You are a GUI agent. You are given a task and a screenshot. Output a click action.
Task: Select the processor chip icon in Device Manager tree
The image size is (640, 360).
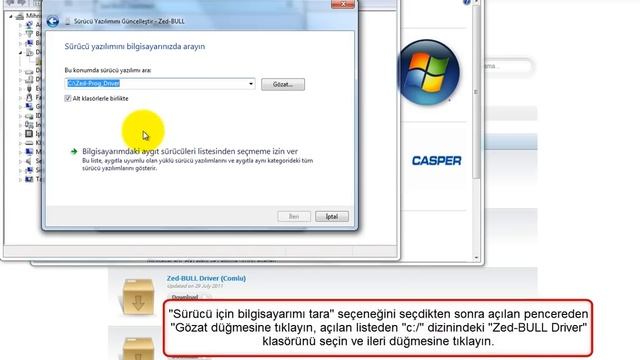(29, 133)
